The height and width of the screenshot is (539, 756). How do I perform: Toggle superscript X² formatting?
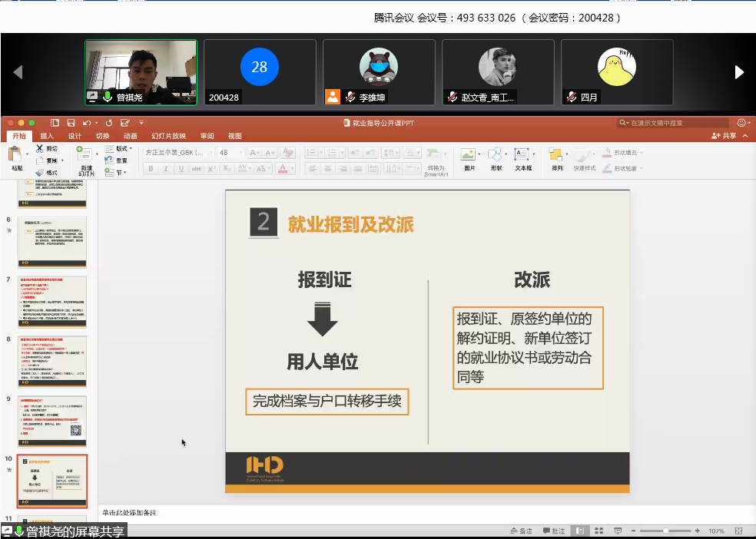tap(211, 169)
